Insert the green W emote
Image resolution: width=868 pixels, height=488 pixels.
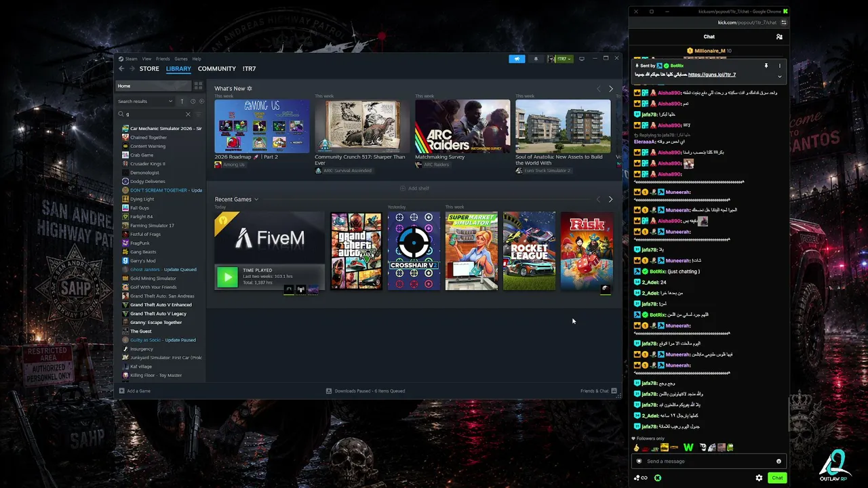click(688, 447)
